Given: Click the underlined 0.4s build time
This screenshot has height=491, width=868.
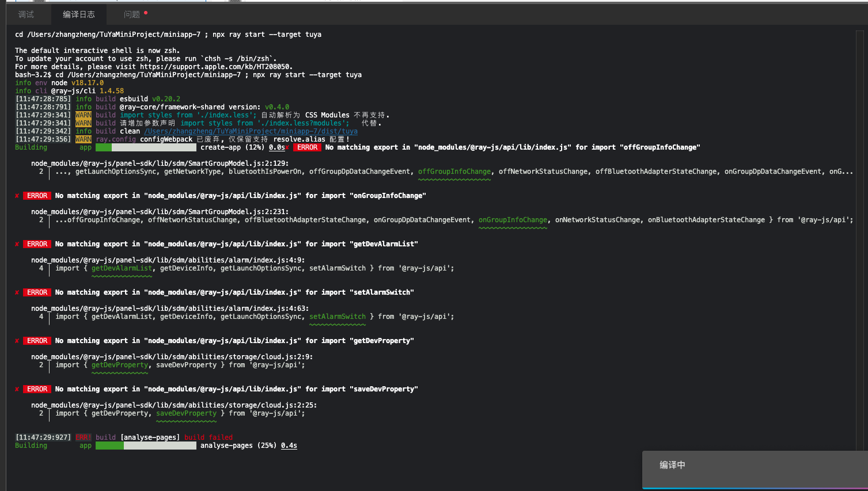Looking at the screenshot, I should 289,446.
